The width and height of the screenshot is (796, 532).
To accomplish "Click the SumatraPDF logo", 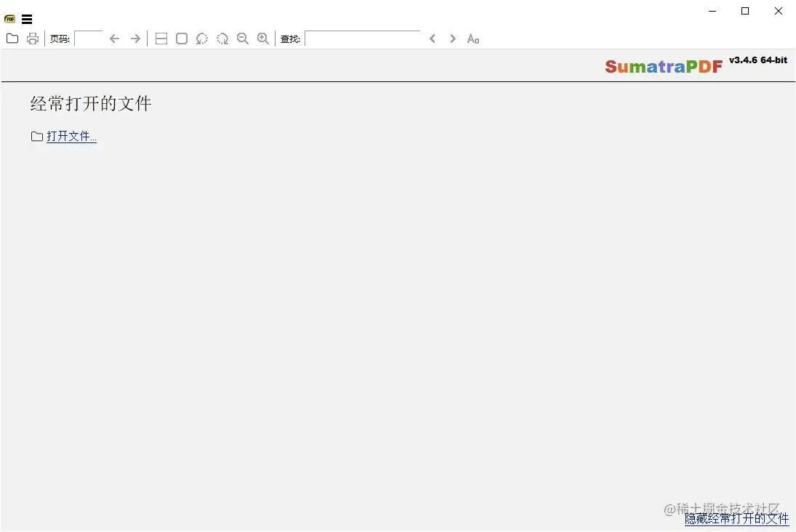I will [664, 67].
